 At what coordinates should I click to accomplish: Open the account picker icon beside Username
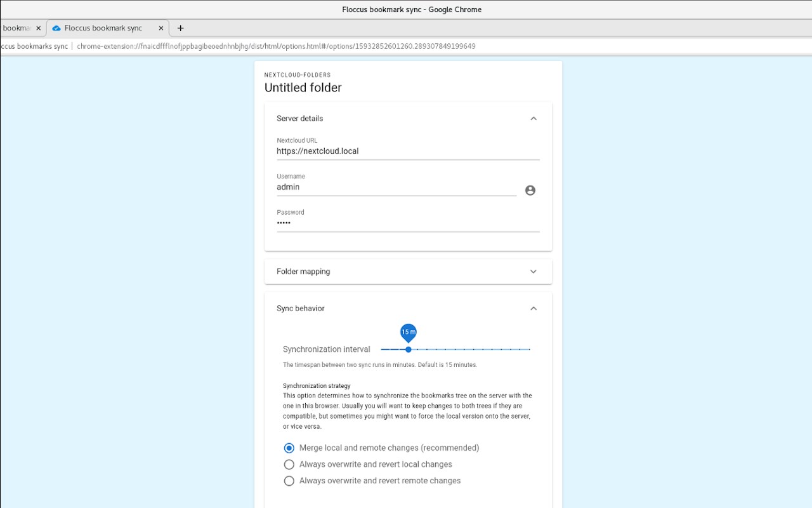[530, 190]
